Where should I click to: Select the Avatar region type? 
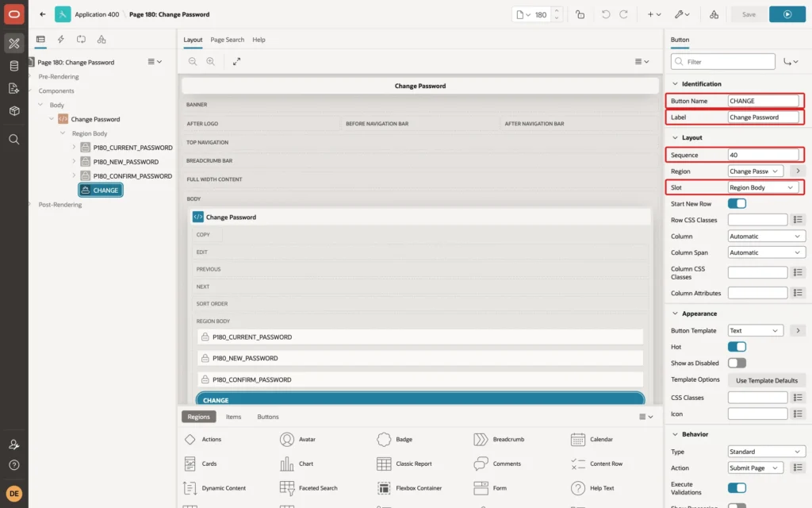[x=298, y=440]
